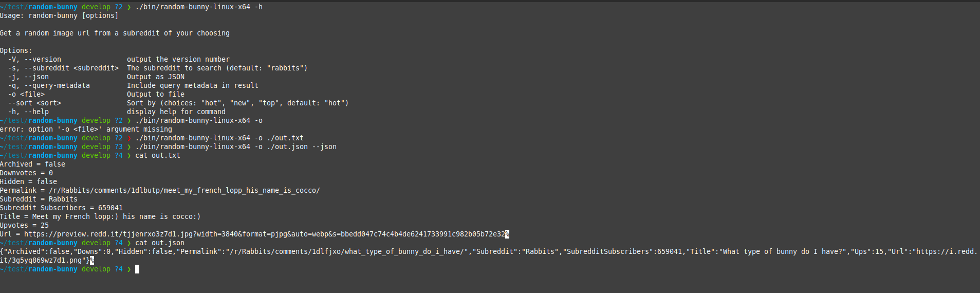This screenshot has height=293, width=980.
Task: Click the 'Usage: random-bunny [options]' line
Action: pyautogui.click(x=59, y=15)
